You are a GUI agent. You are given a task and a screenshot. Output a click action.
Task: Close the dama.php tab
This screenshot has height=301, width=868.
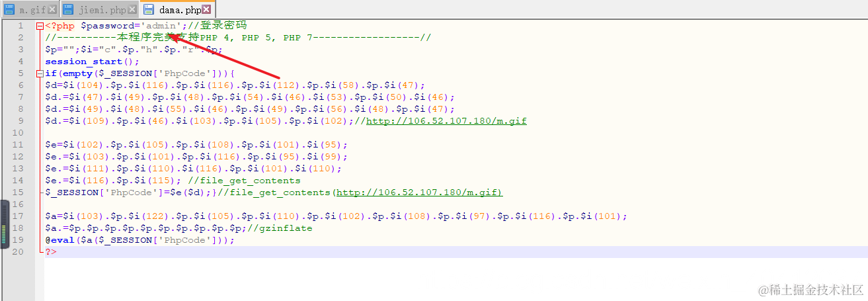(206, 10)
